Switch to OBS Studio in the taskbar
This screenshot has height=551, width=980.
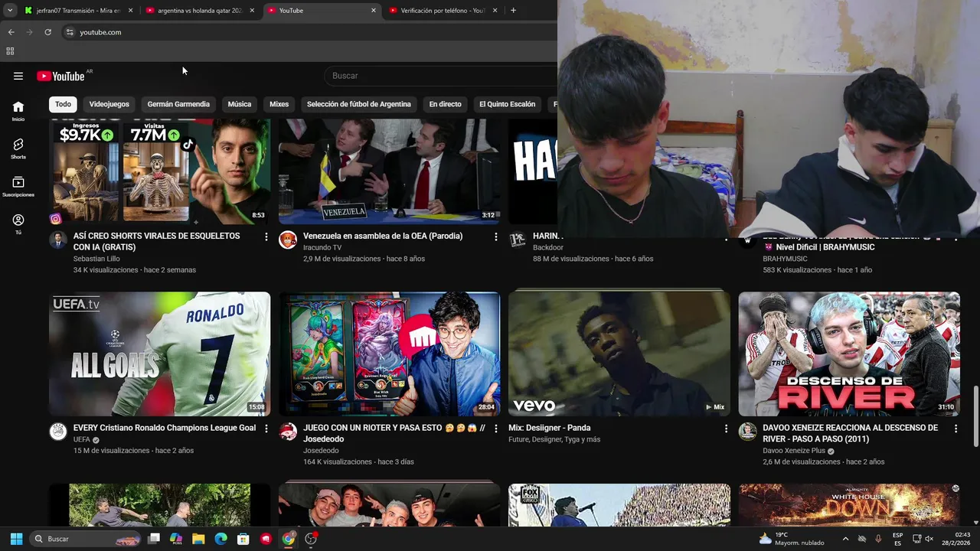click(311, 539)
